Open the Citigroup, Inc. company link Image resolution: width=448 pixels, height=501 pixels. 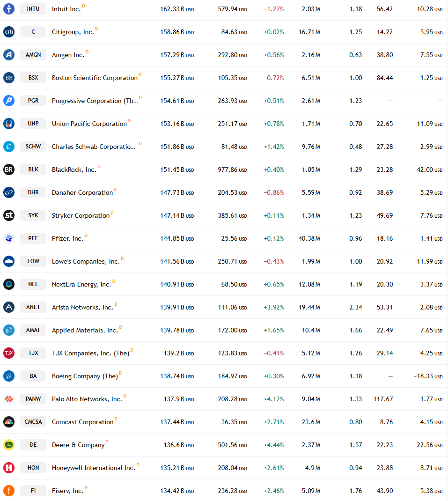coord(73,32)
